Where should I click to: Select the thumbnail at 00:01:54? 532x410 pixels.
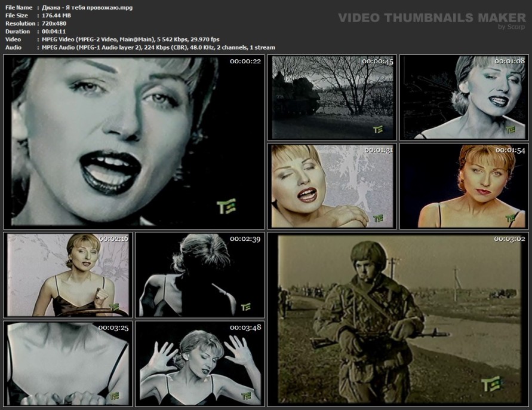coord(464,186)
